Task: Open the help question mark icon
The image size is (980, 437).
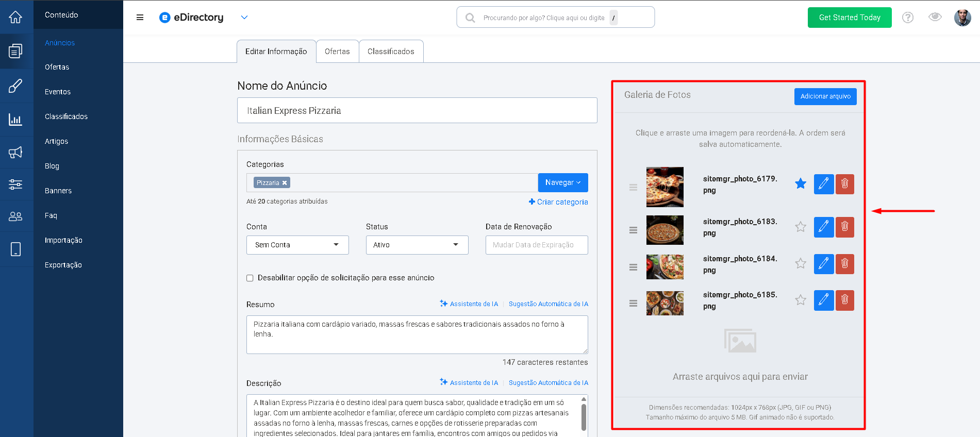Action: point(908,18)
